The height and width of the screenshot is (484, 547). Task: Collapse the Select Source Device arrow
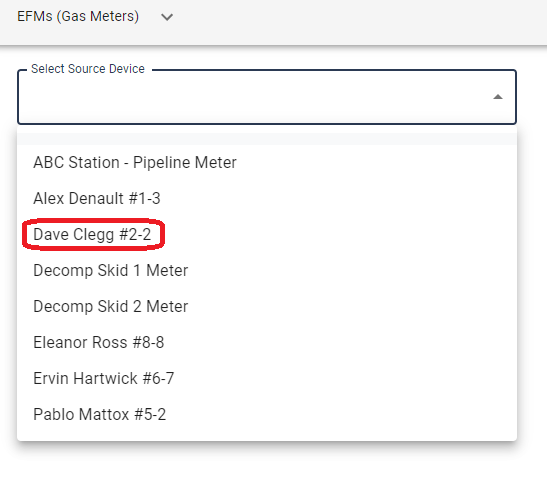coord(498,97)
